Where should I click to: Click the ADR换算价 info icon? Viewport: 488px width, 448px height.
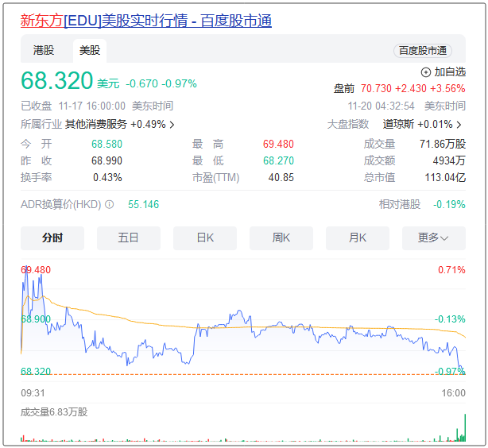(x=109, y=204)
